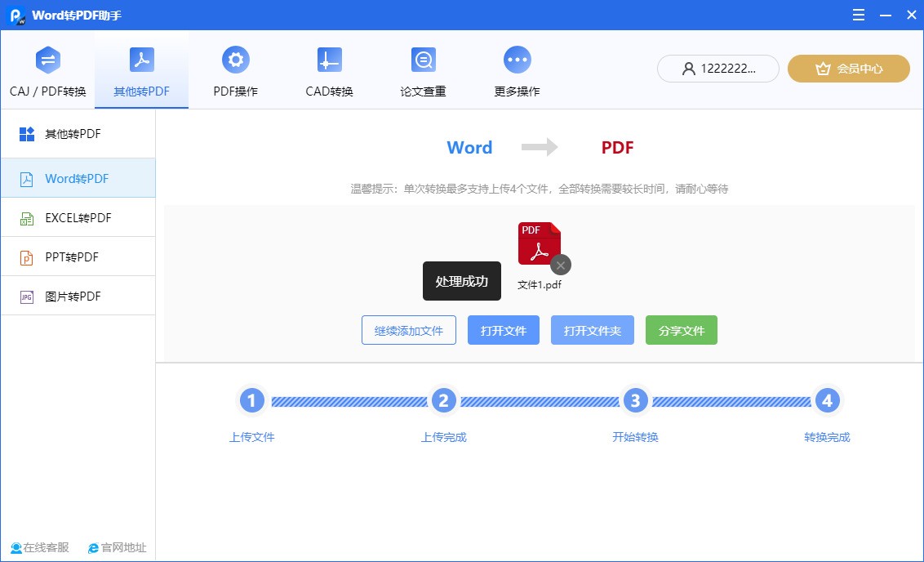This screenshot has width=924, height=562.
Task: Click the 继续添加文件 button
Action: pos(408,330)
